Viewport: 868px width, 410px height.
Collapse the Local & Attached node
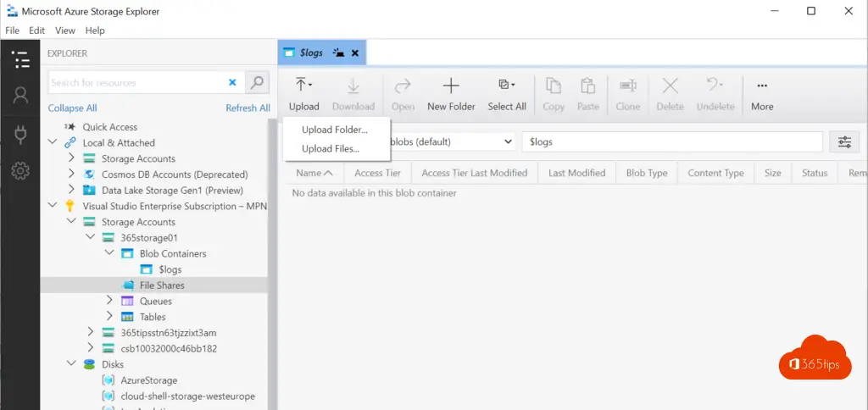pyautogui.click(x=53, y=142)
